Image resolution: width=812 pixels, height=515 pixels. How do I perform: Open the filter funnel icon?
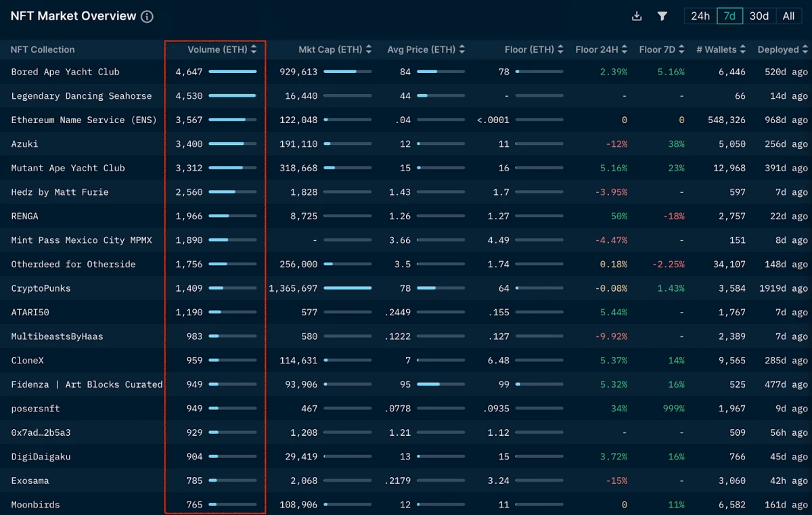(x=662, y=16)
